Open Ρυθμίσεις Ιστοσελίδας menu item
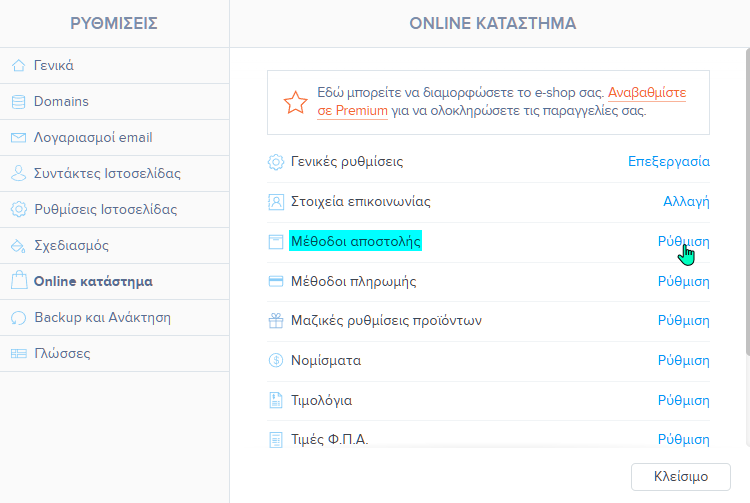This screenshot has height=503, width=750. coord(114,209)
